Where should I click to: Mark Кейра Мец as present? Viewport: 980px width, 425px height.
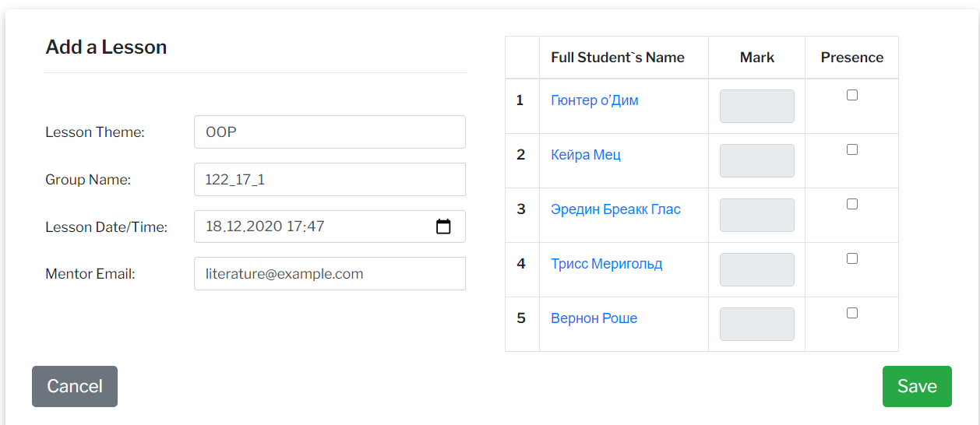pos(852,149)
